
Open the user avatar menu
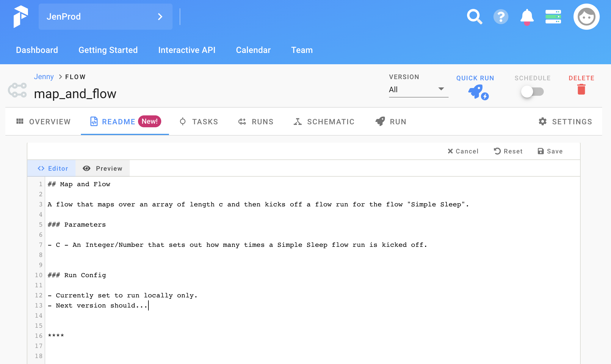586,17
